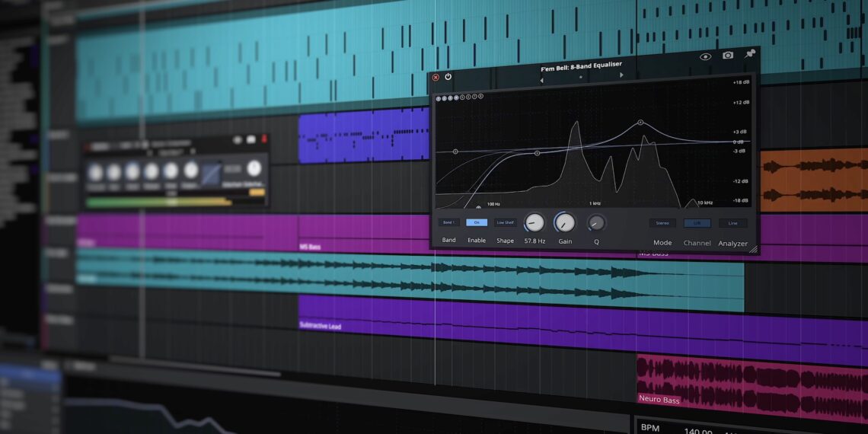Click the transfer curve graph in compressor window

(211, 174)
